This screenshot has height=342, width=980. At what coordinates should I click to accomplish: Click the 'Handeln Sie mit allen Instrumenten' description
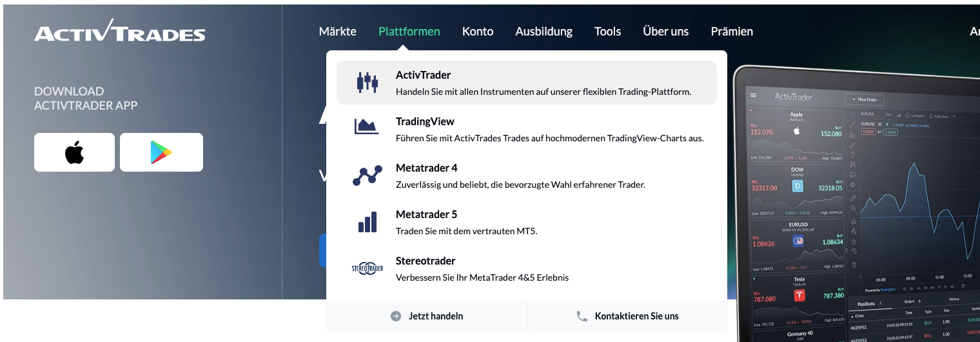(544, 92)
